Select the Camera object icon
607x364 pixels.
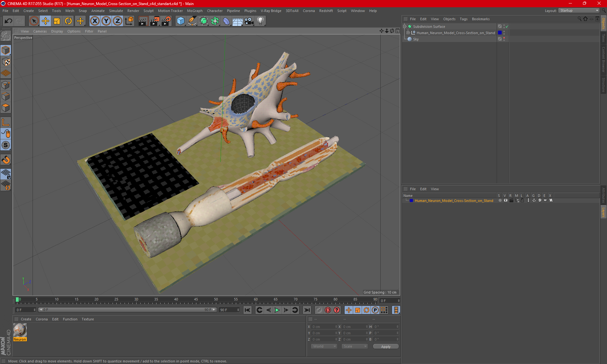click(249, 21)
